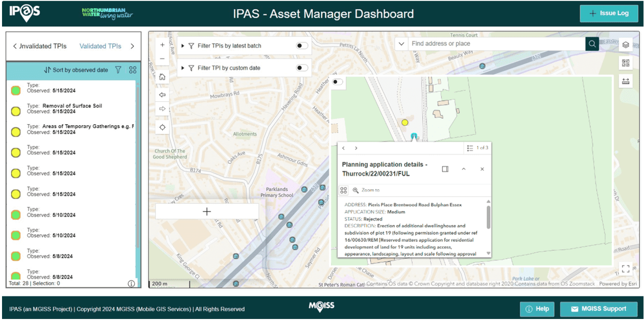Open the Issue Log
644x320 pixels.
[609, 14]
